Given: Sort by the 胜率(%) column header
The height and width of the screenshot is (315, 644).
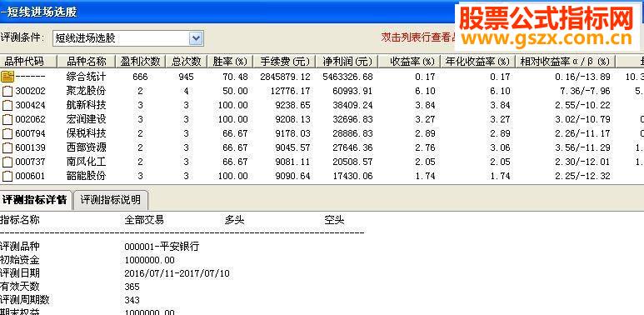Looking at the screenshot, I should [x=230, y=62].
